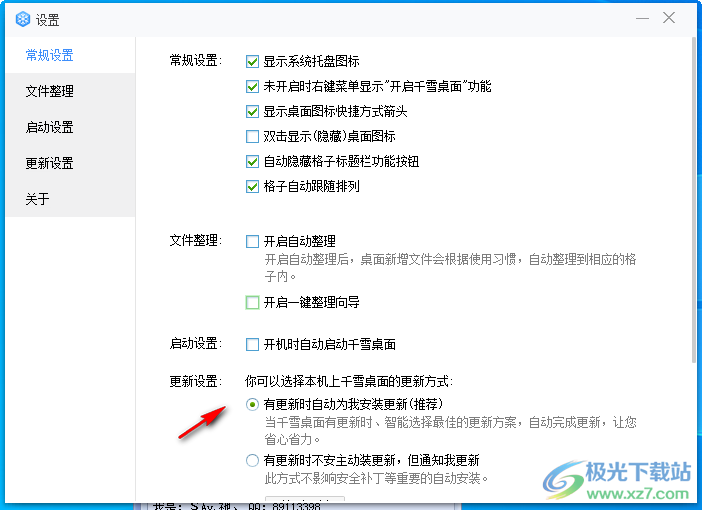This screenshot has width=702, height=510.
Task: Toggle 未开启时右键菜单显示开启千雪桌面功能 checkbox
Action: coord(253,86)
